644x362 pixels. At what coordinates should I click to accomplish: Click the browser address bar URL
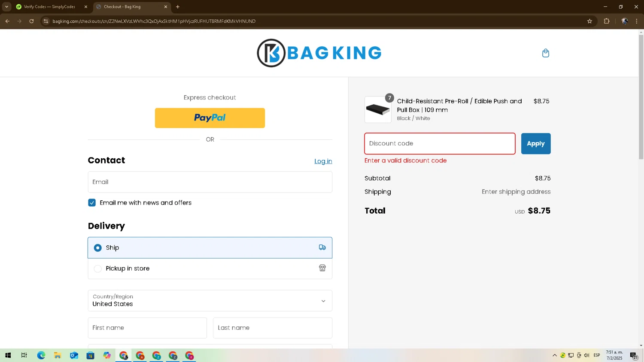click(x=154, y=21)
